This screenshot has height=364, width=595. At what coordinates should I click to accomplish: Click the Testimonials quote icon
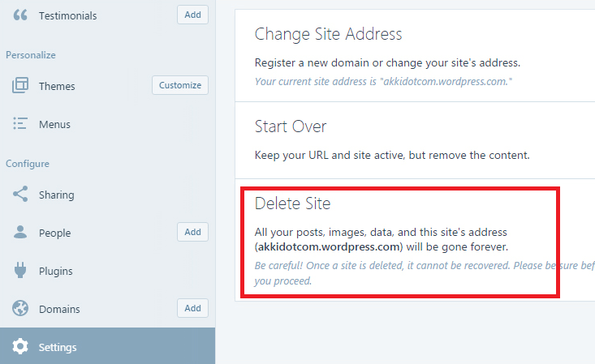pos(20,15)
